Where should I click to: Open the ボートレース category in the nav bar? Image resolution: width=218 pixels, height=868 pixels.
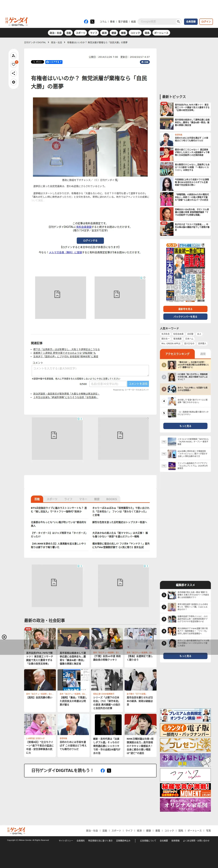(161, 33)
